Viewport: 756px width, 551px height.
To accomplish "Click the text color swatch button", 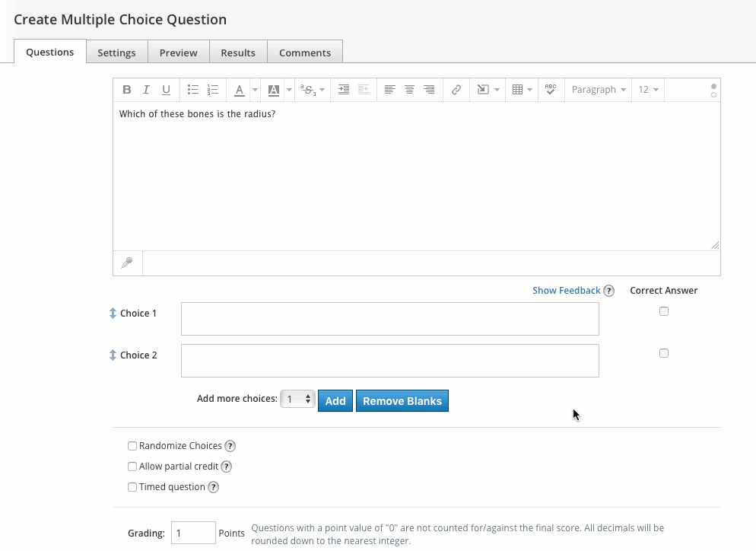I will click(x=239, y=90).
